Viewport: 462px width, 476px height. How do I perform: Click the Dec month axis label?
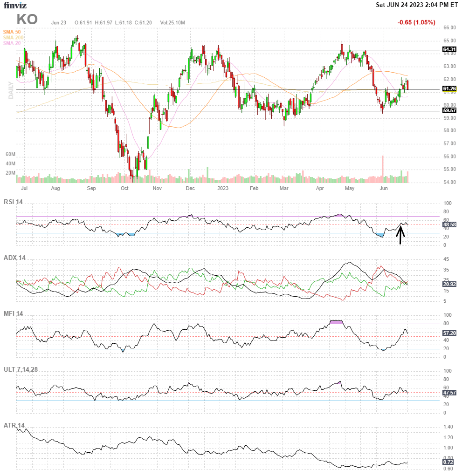(190, 188)
